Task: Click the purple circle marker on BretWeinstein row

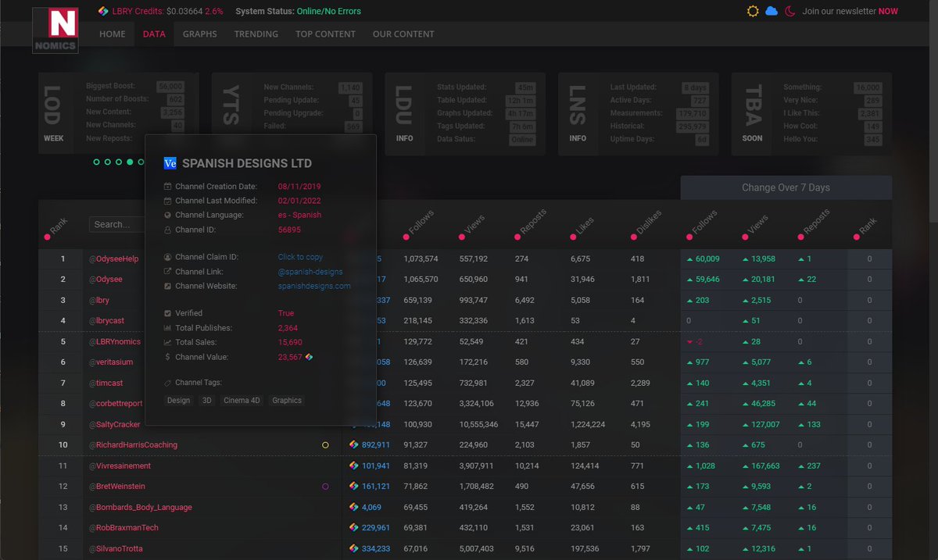Action: [325, 486]
